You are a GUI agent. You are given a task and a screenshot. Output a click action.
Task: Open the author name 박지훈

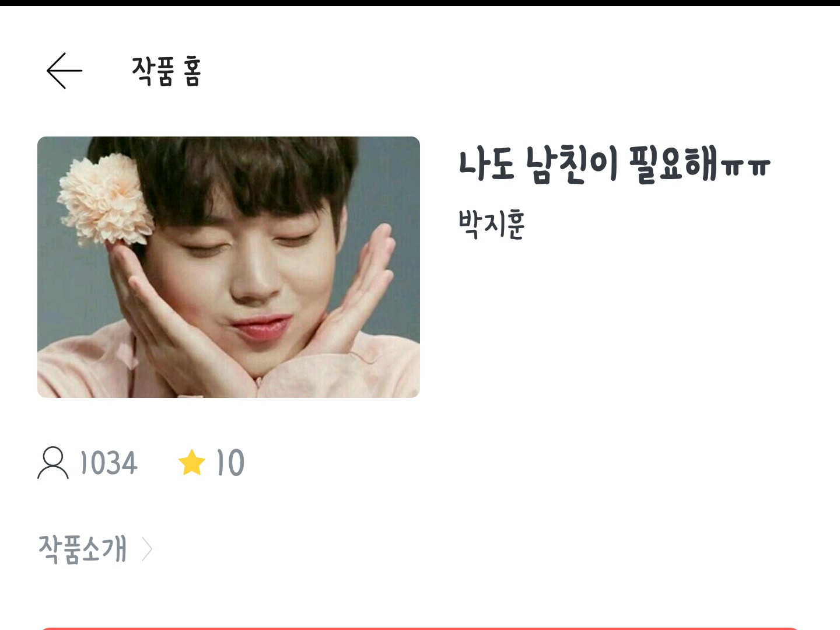492,224
